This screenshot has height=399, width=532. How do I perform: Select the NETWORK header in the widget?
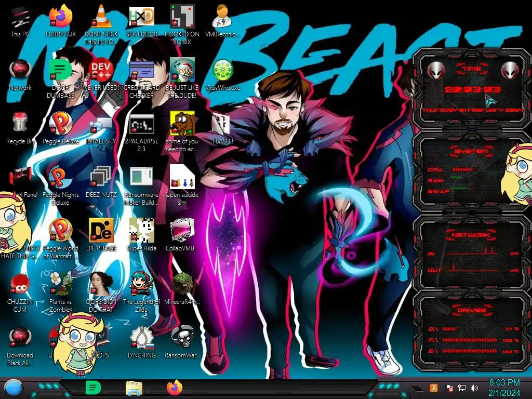[x=471, y=234]
